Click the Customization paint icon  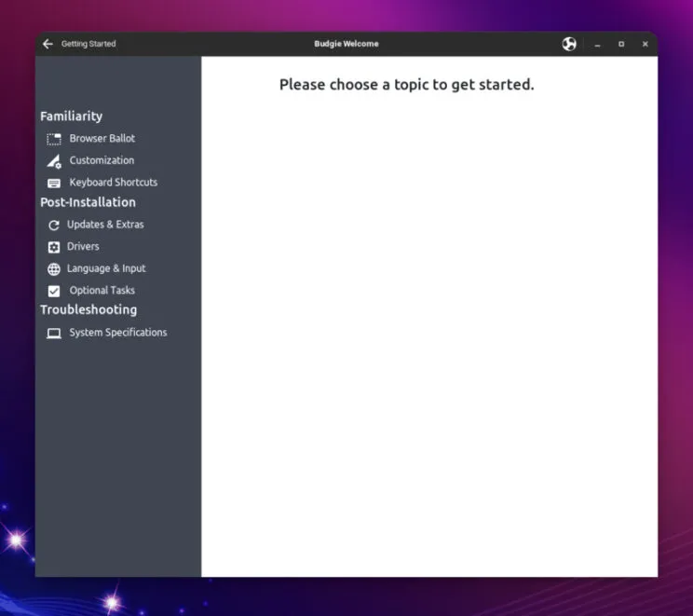(x=54, y=161)
